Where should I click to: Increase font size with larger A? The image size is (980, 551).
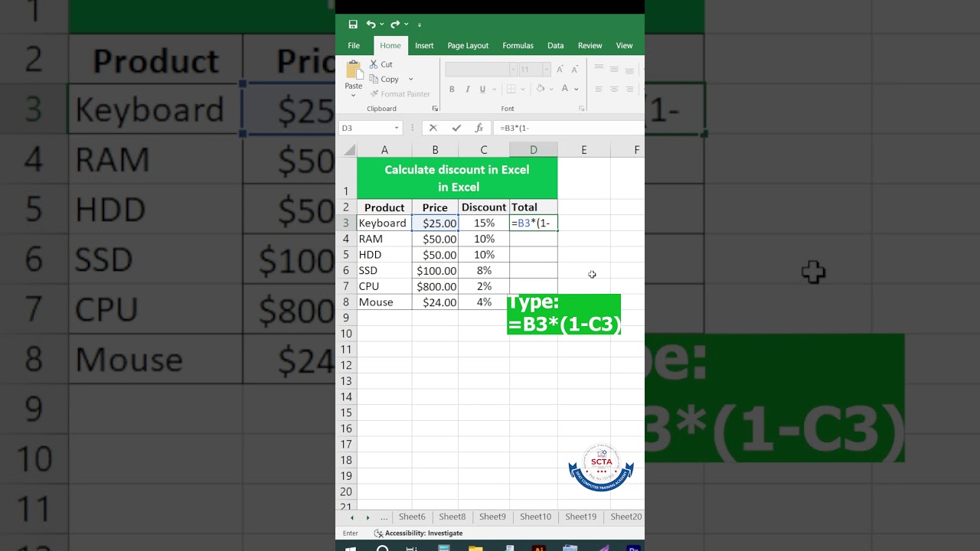560,69
